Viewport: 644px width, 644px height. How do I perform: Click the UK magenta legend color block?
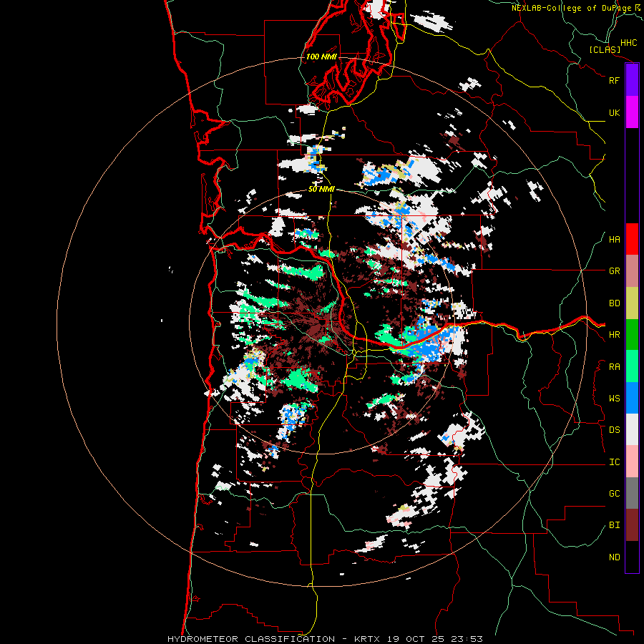632,112
